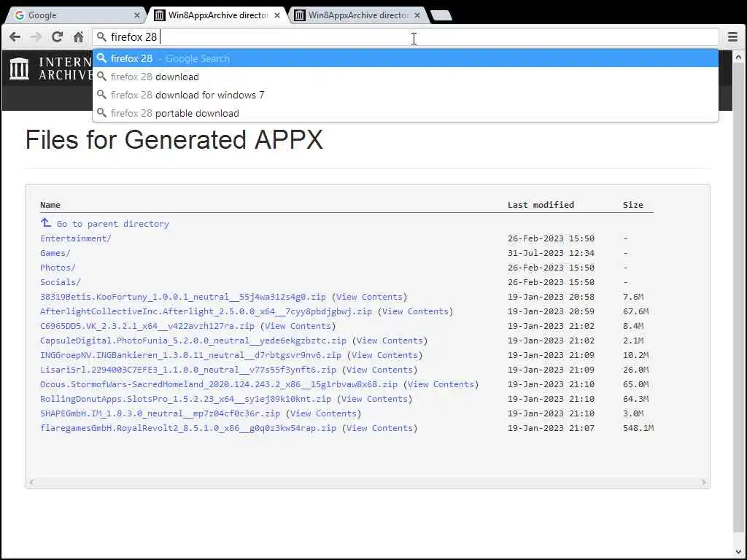Download 38319Betis.KooFortuny zip file
The height and width of the screenshot is (560, 747).
[183, 297]
